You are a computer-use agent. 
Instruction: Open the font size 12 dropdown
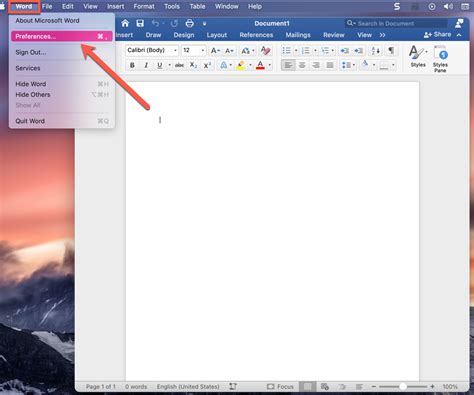pyautogui.click(x=203, y=50)
